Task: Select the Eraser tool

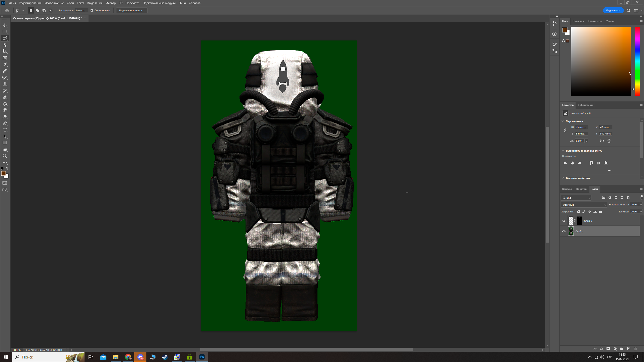Action: (x=5, y=97)
